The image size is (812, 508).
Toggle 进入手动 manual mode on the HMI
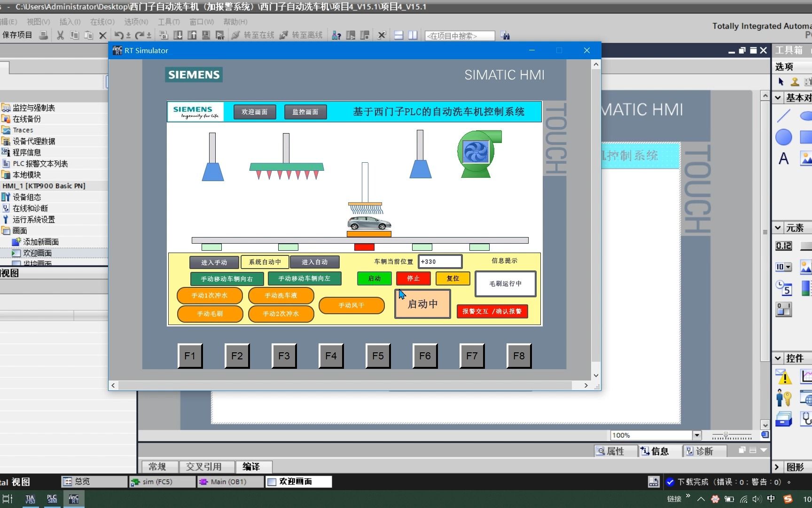(214, 262)
